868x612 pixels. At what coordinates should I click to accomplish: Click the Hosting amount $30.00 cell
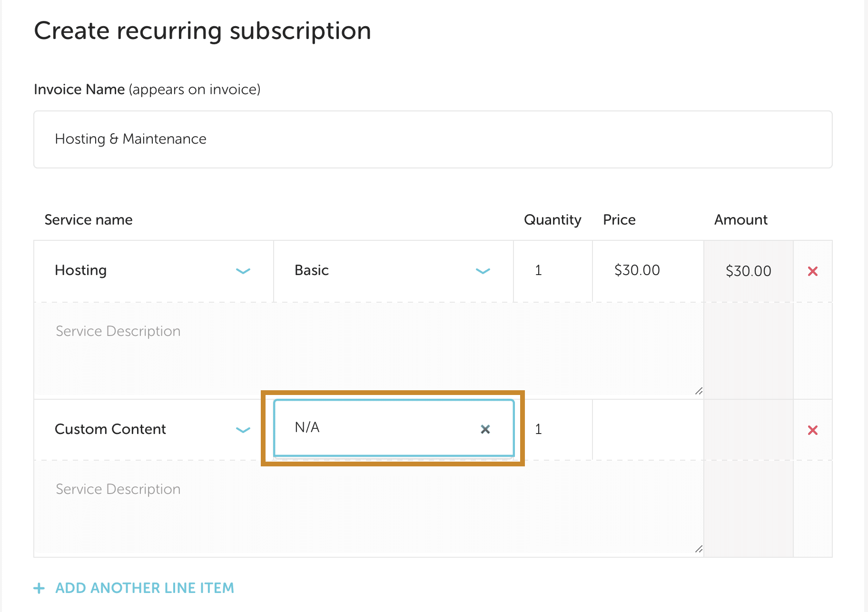pos(748,271)
